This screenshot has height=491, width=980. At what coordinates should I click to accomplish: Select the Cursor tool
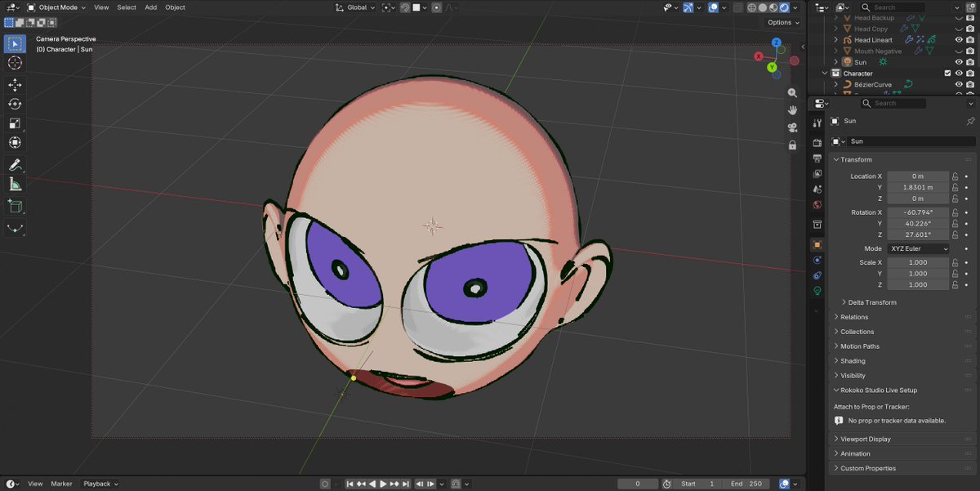pyautogui.click(x=15, y=63)
